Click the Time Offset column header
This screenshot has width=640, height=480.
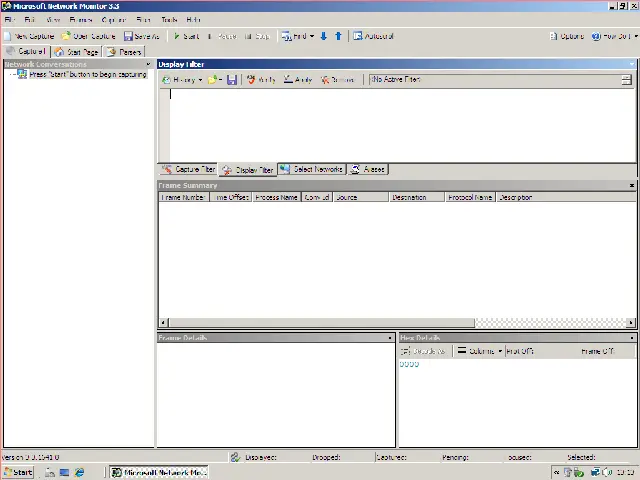[231, 197]
